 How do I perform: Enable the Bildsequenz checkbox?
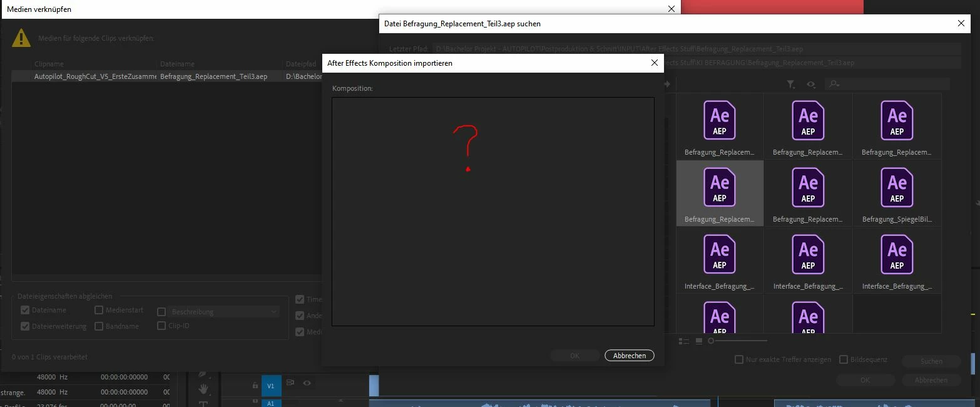[x=844, y=359]
